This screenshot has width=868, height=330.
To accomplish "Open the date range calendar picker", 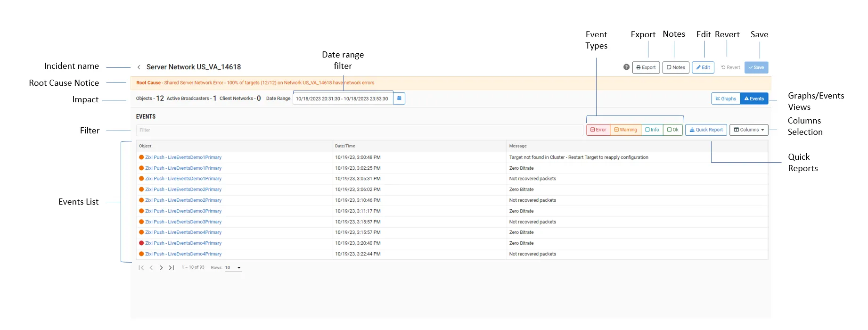I will coord(399,99).
